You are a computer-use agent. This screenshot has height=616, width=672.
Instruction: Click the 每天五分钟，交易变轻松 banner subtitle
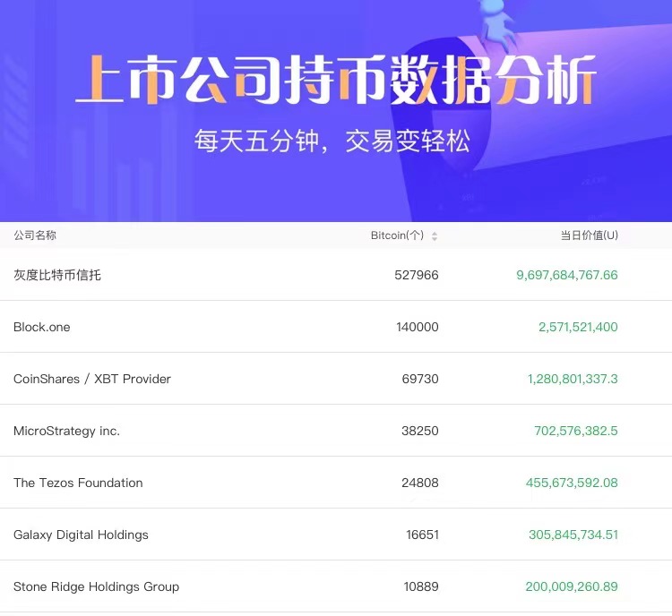(332, 141)
